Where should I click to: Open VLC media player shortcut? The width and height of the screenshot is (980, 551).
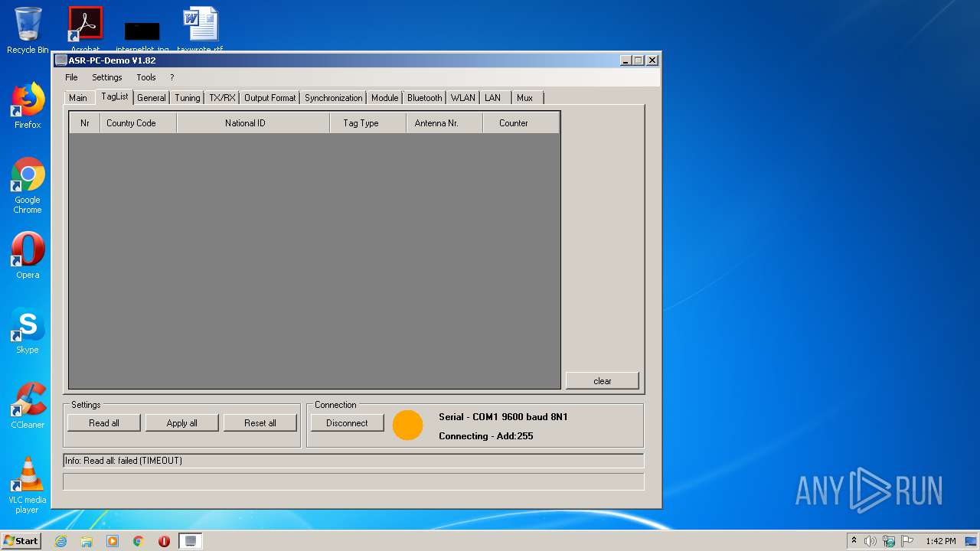(28, 485)
